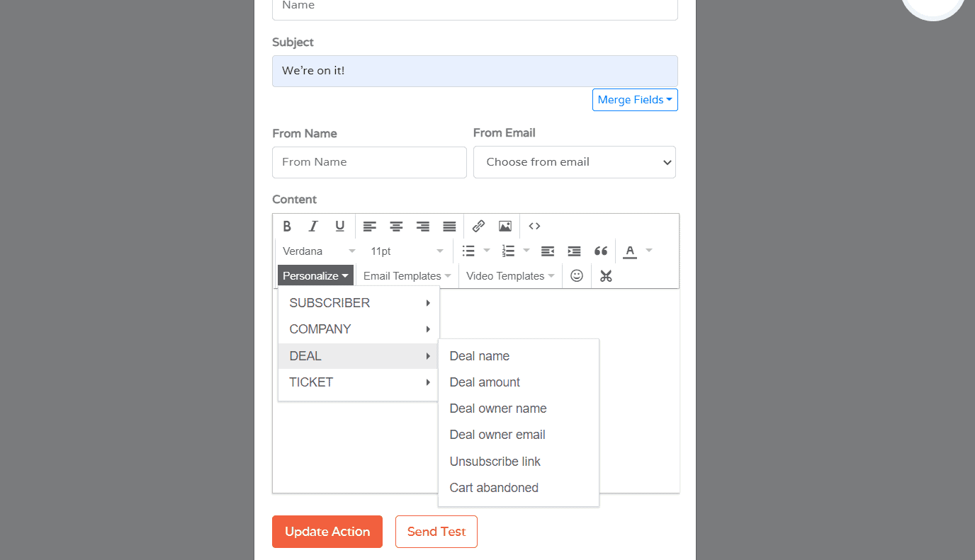Expand the TICKET submenu

click(x=359, y=382)
